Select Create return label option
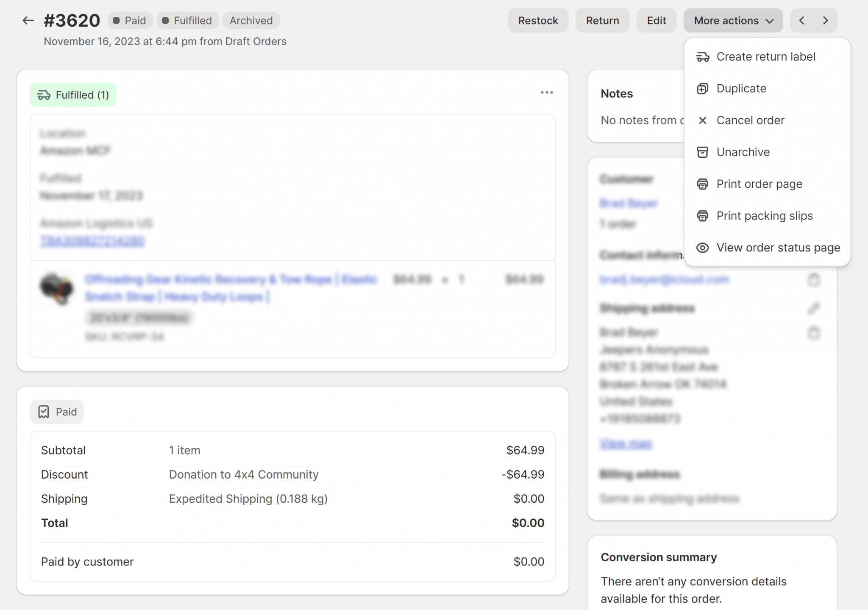The width and height of the screenshot is (868, 610). (x=765, y=57)
